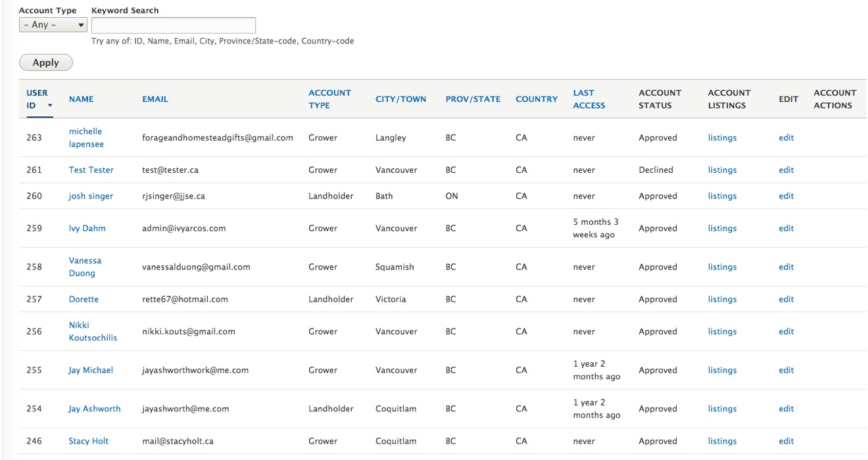This screenshot has height=460, width=868.
Task: View listings for josh singer
Action: click(x=722, y=196)
